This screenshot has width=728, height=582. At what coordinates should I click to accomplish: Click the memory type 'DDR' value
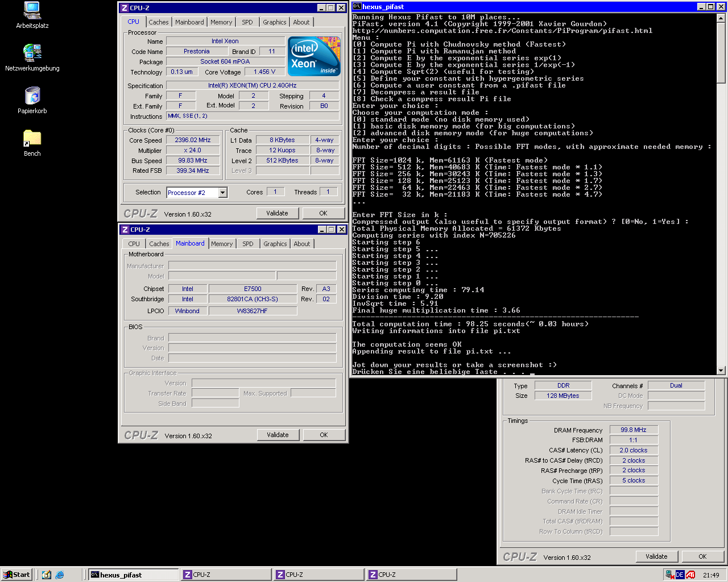click(x=563, y=385)
